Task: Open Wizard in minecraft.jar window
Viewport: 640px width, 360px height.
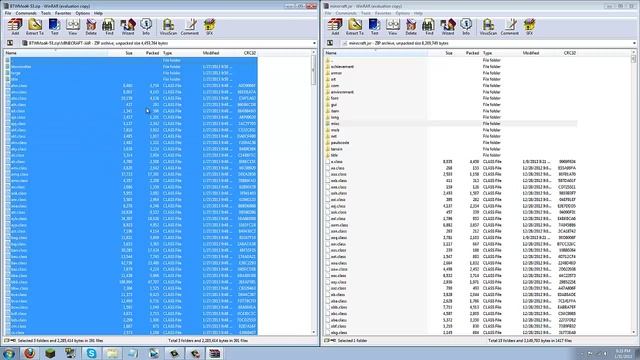Action: click(448, 27)
